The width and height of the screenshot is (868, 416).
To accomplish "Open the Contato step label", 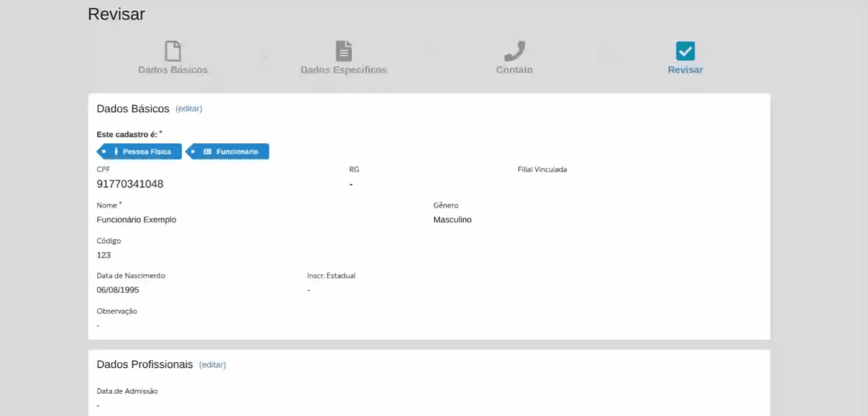I will [514, 70].
